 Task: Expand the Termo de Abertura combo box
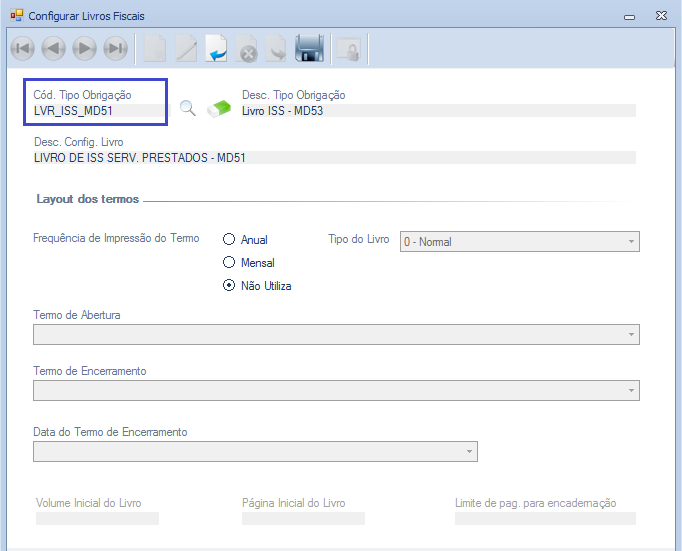pyautogui.click(x=336, y=334)
